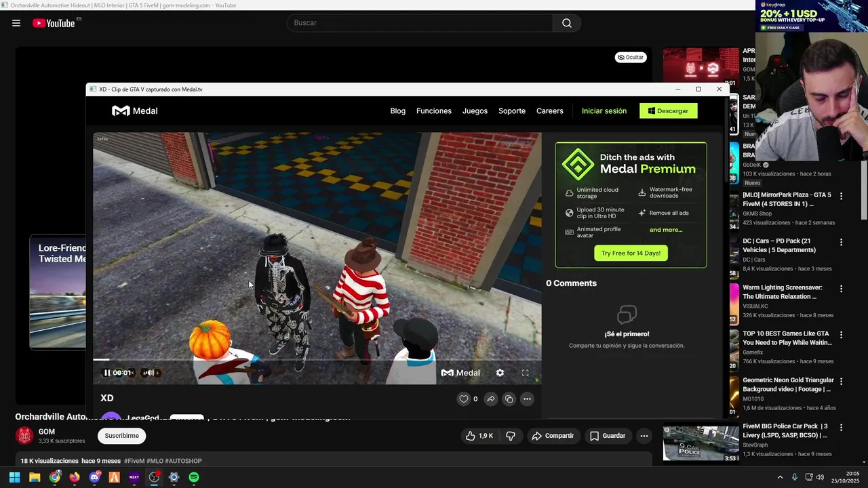Pause the Medal clip
This screenshot has height=488, width=868.
[x=107, y=373]
